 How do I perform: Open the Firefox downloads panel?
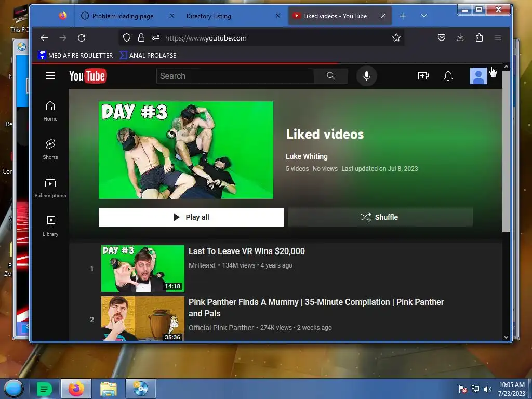(x=460, y=37)
